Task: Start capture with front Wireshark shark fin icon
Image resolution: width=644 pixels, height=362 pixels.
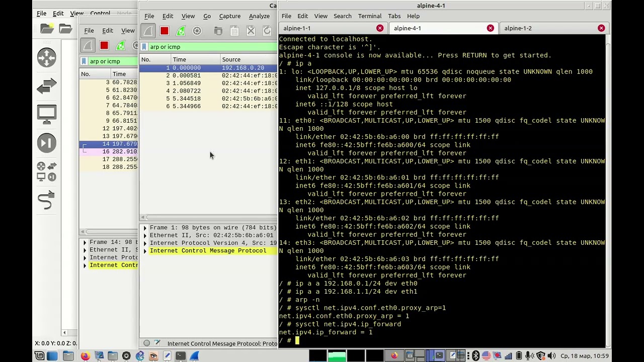Action: click(x=148, y=31)
